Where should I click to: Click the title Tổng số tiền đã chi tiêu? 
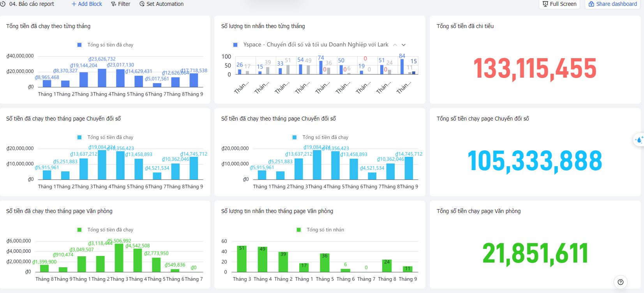[465, 26]
